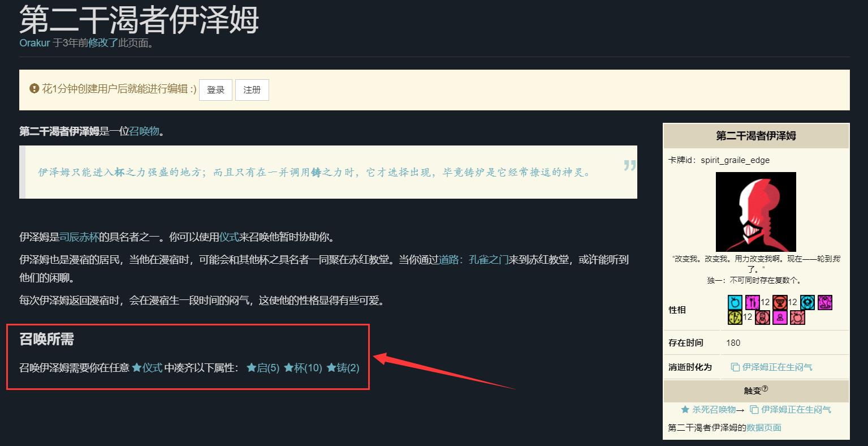
Task: Click the red 杯 chalice aspect icon
Action: tap(780, 302)
